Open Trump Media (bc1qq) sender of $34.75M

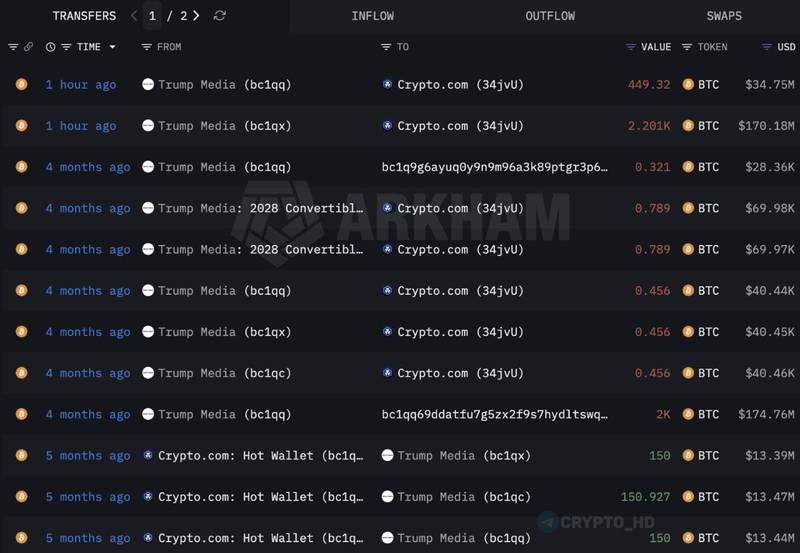coord(224,85)
